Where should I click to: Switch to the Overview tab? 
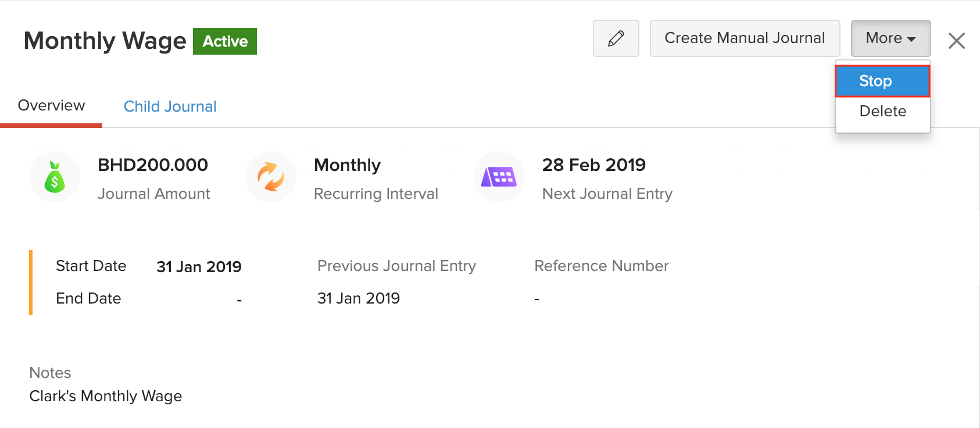pyautogui.click(x=51, y=105)
